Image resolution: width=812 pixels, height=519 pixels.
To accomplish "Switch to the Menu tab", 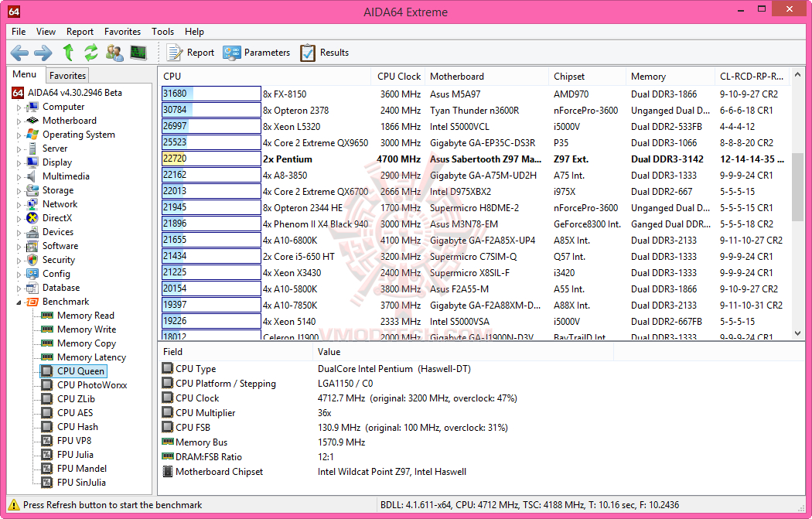I will click(x=25, y=74).
